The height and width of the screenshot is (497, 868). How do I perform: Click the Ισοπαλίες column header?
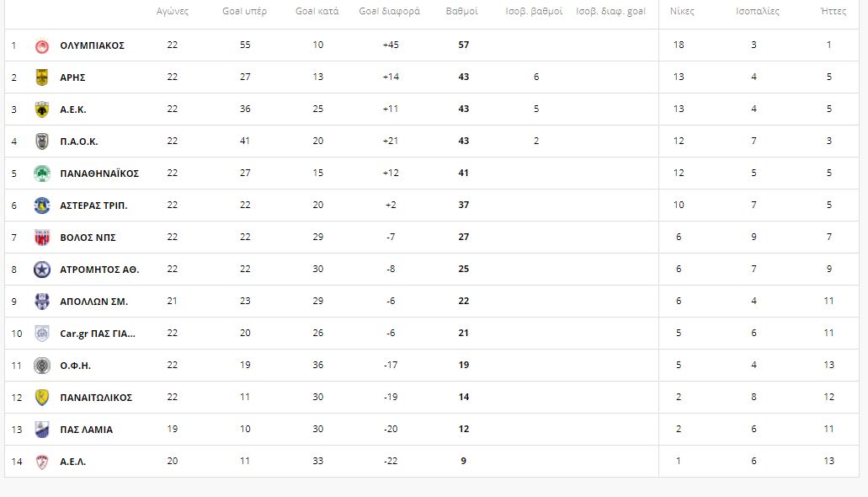click(757, 11)
